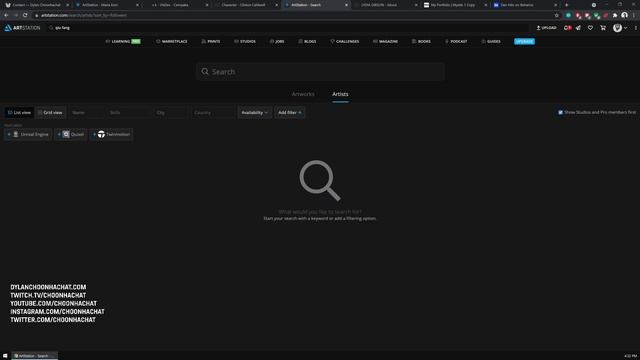Screen dimensions: 640x360
Task: Click the magnifier in the main search box
Action: pyautogui.click(x=205, y=72)
